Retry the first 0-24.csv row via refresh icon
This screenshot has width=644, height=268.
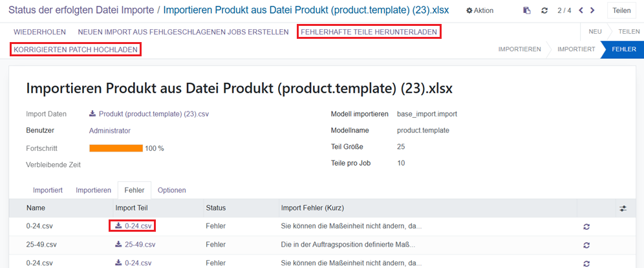(x=586, y=227)
